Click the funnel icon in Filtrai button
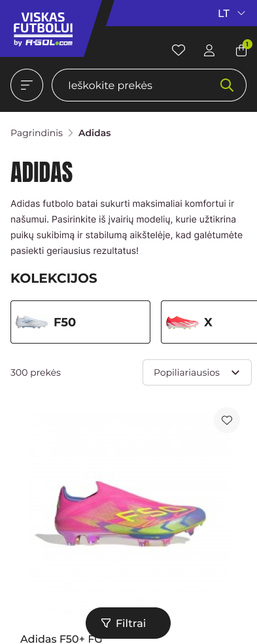Viewport: 257px width, 644px height. 106,623
